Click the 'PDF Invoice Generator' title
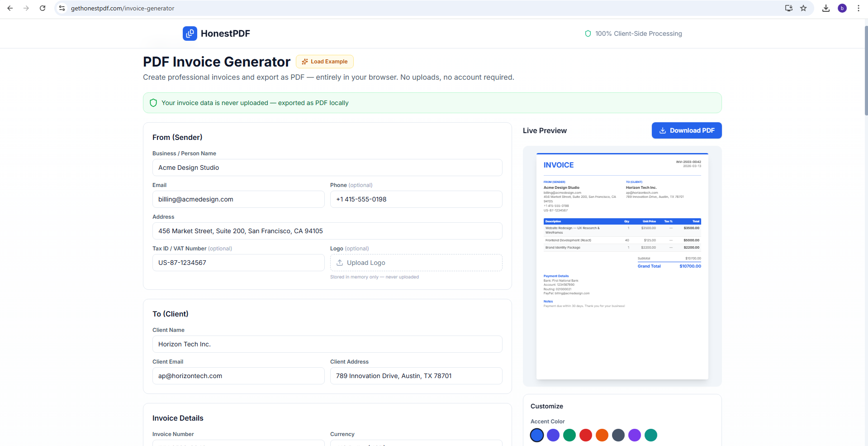 pyautogui.click(x=217, y=62)
